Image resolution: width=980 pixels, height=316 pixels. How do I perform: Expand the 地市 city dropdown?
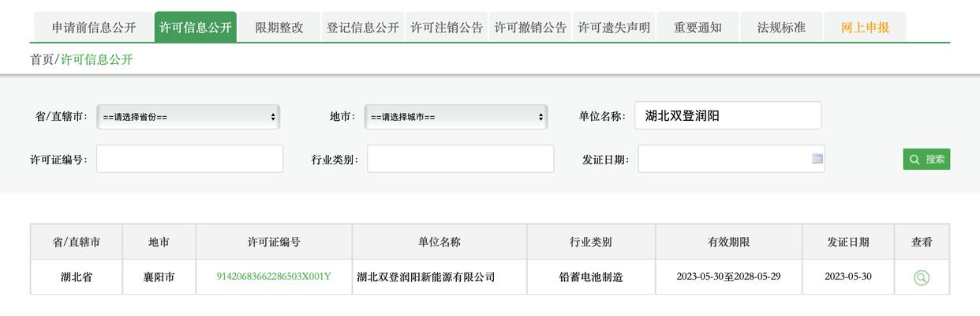456,117
